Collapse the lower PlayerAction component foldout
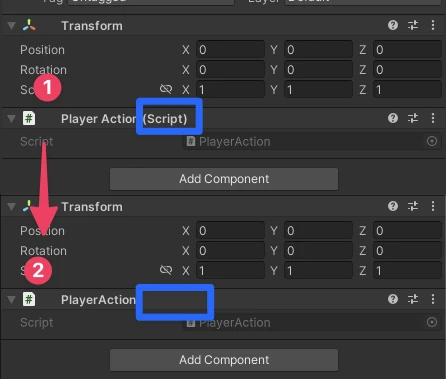The height and width of the screenshot is (379, 446). tap(12, 300)
